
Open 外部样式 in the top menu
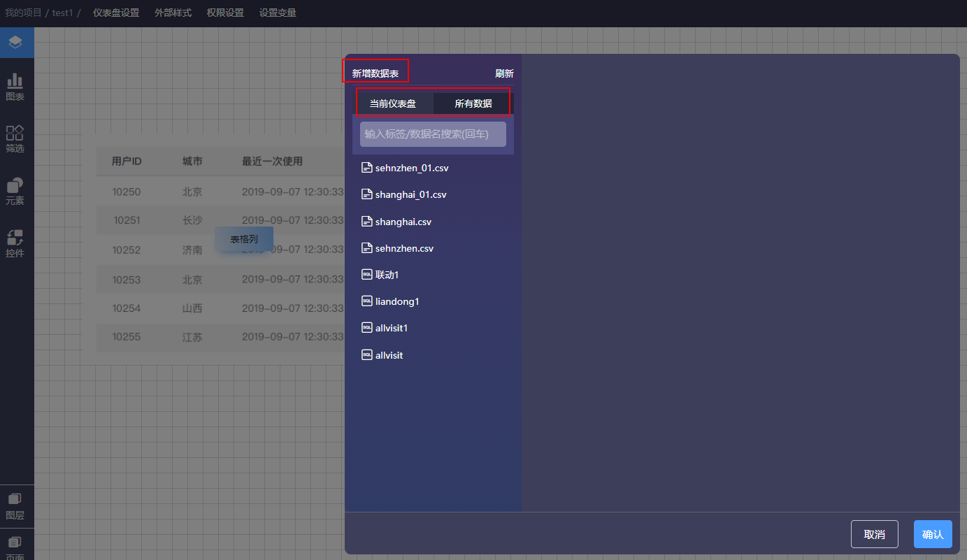tap(173, 13)
